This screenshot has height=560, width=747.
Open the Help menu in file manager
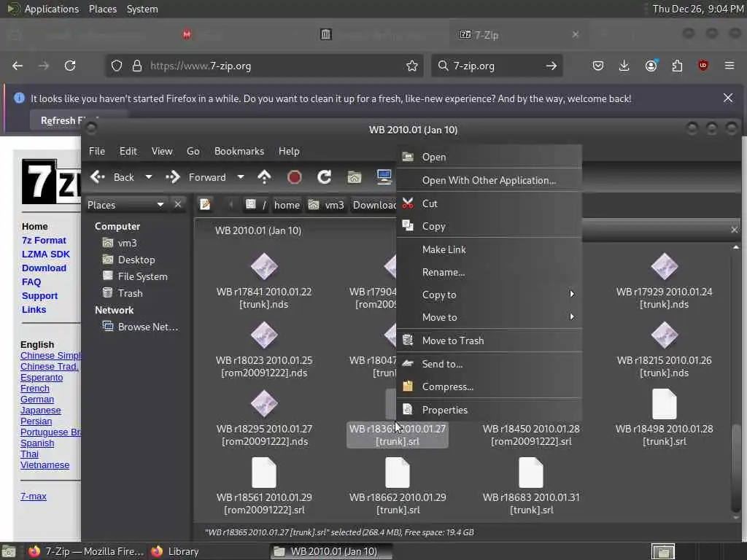tap(289, 151)
